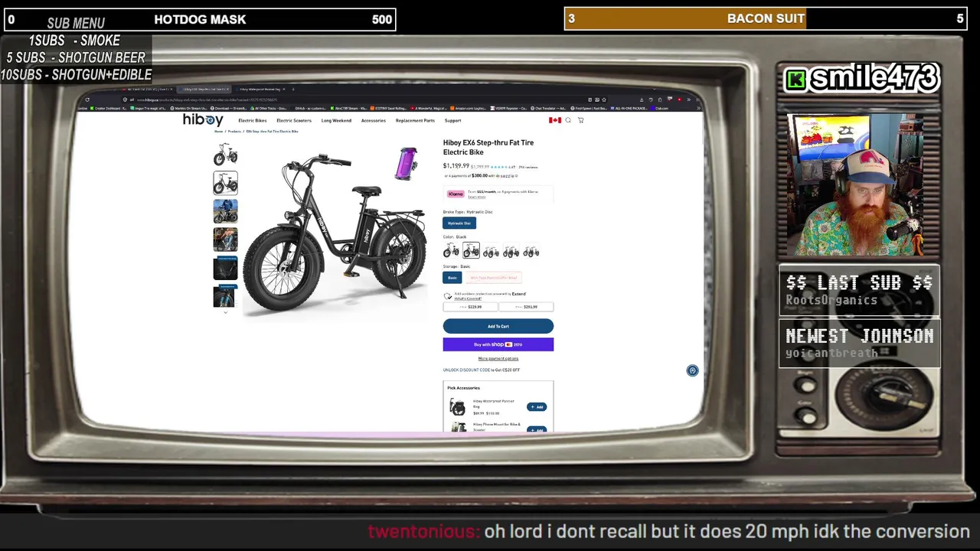
Task: Click the Klarna payment badge
Action: 456,194
